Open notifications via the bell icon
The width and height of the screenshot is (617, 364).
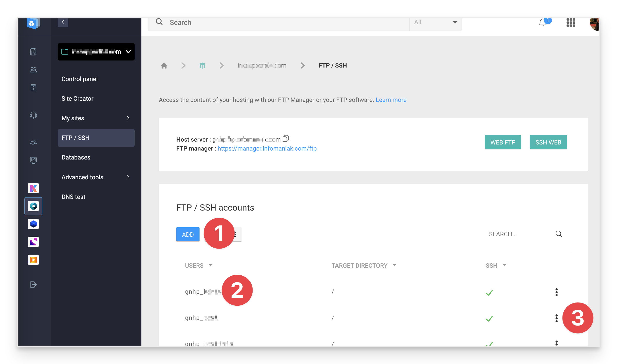tap(542, 22)
